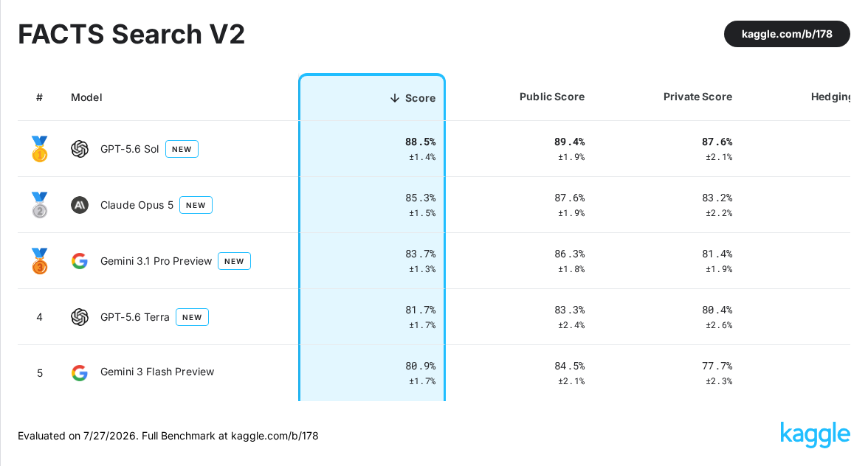Click the Model column header
This screenshot has width=868, height=466.
click(x=86, y=97)
